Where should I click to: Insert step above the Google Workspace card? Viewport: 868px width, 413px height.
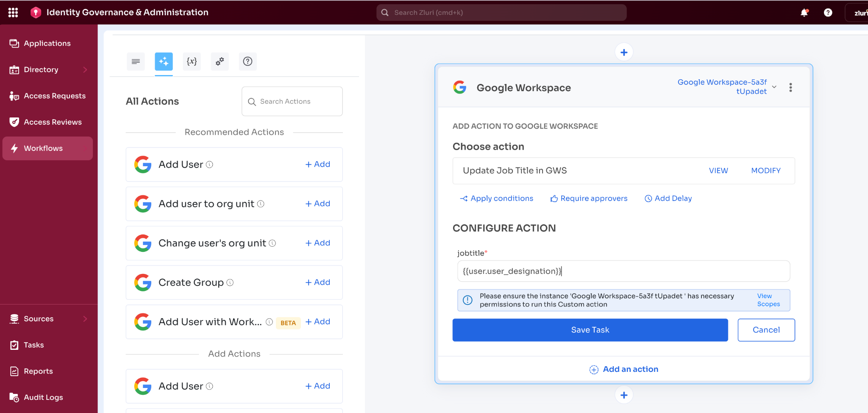[624, 52]
